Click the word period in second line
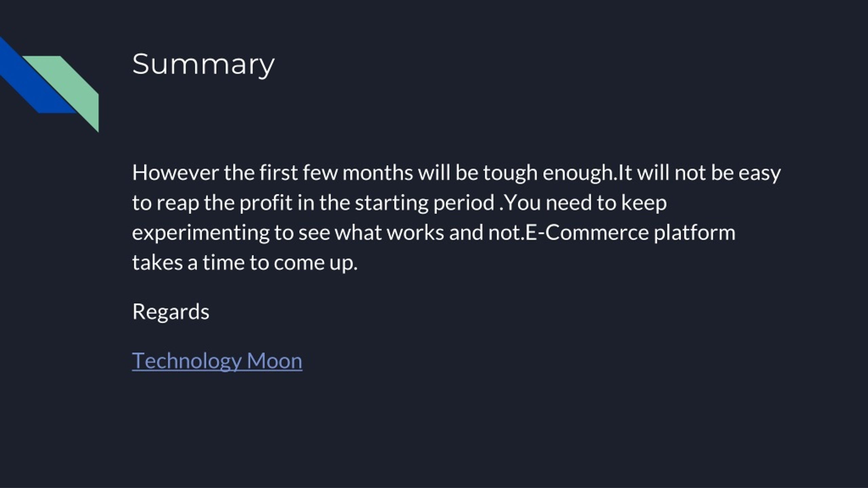The image size is (868, 488). [464, 203]
